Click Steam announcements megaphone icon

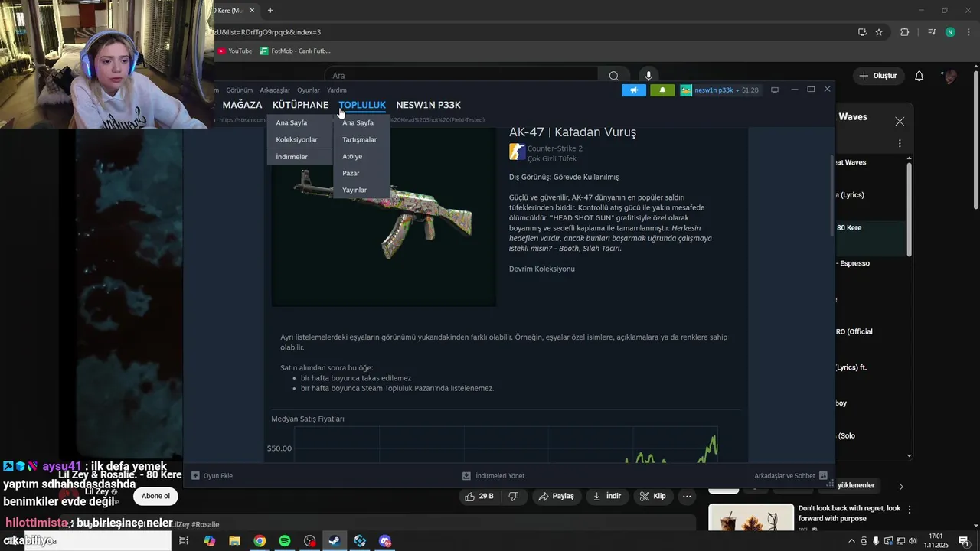point(633,90)
